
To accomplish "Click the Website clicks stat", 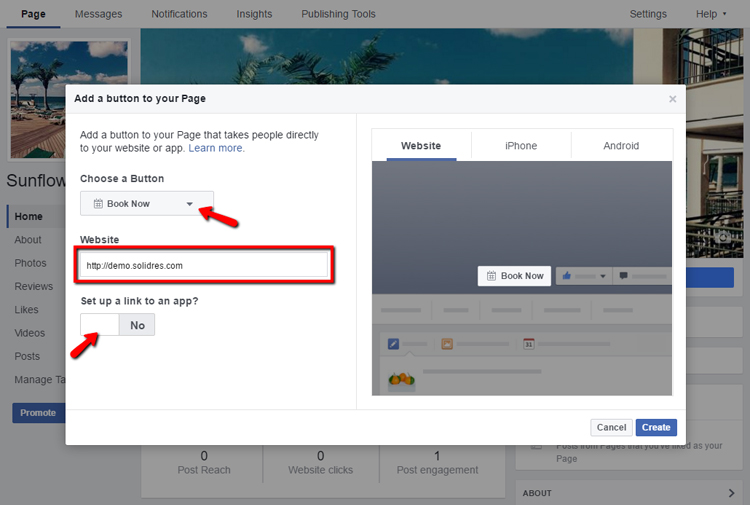I will [x=320, y=463].
